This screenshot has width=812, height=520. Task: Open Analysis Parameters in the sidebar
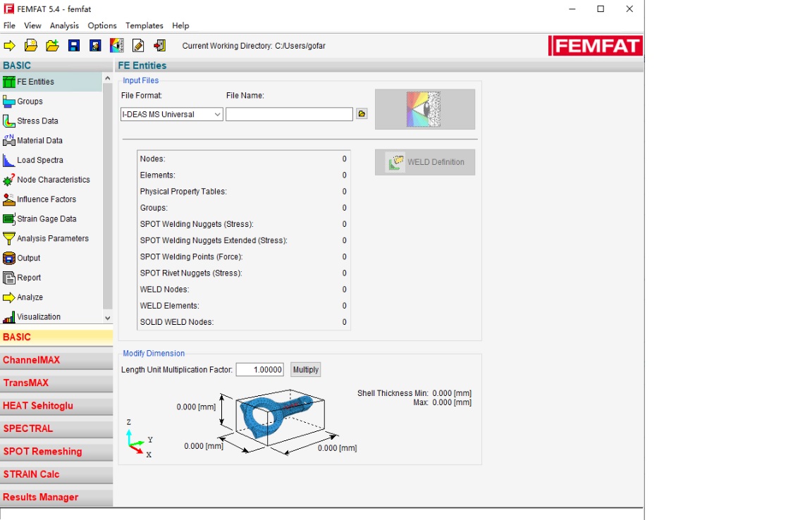[53, 239]
